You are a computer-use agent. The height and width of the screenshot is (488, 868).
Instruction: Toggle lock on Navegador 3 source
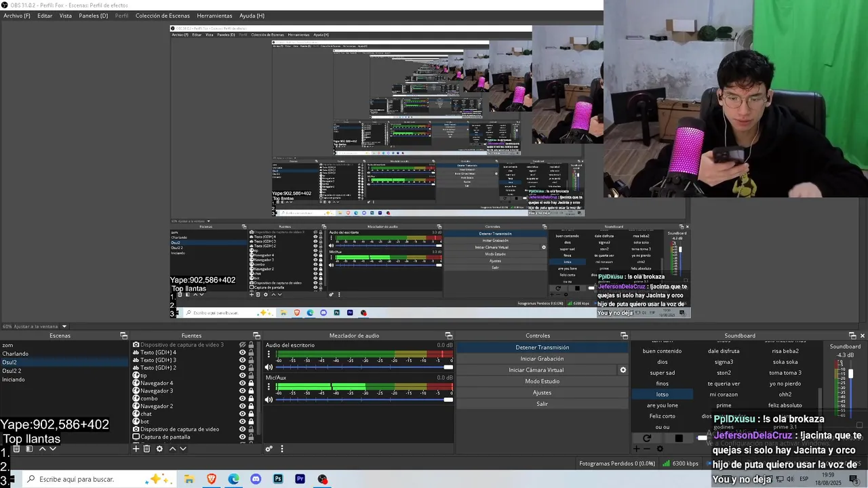[251, 391]
